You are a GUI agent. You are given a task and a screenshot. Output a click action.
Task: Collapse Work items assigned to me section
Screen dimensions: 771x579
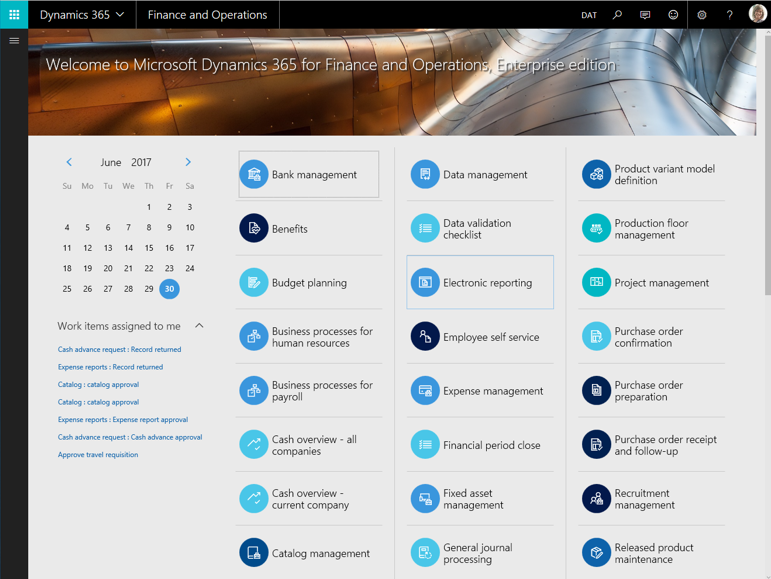click(x=199, y=325)
